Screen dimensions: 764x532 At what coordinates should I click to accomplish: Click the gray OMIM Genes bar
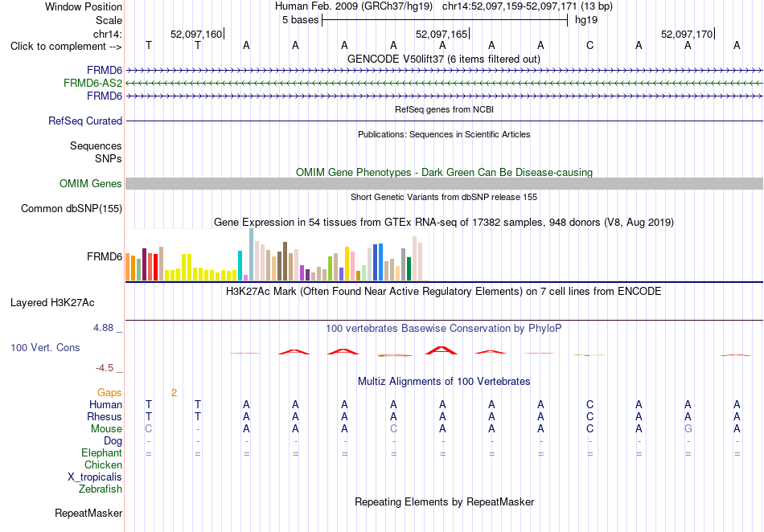point(444,183)
